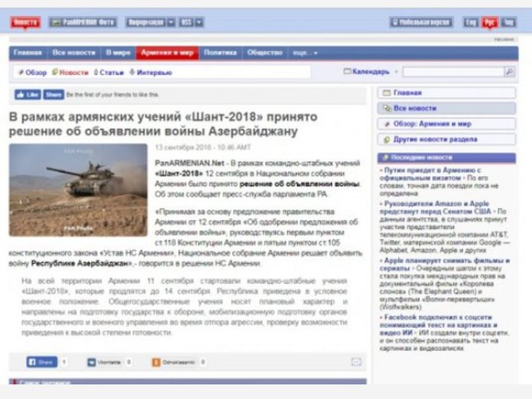Open the Инфорграция dropdown arrow
Screen dimensions: 532x399
pyautogui.click(x=171, y=23)
